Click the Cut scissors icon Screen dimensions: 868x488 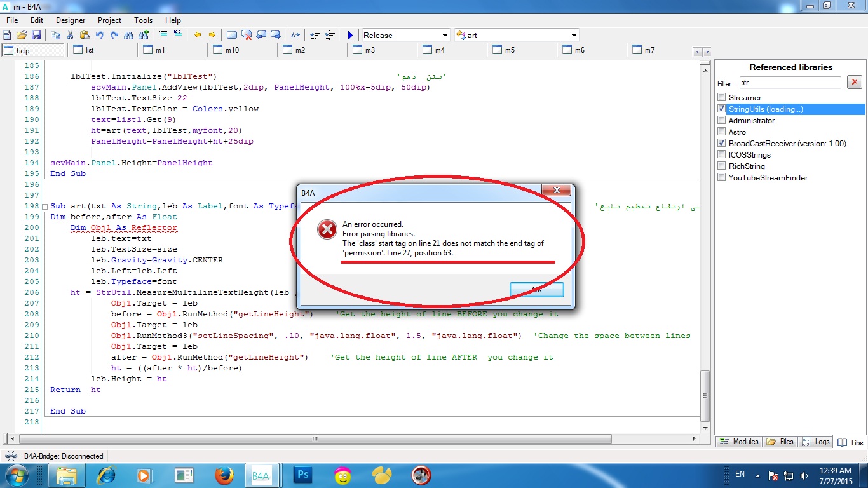point(70,36)
